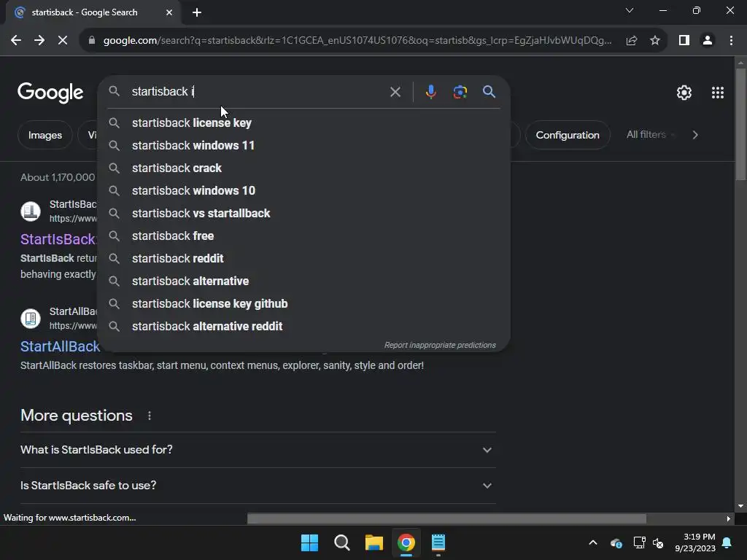Open a new browser tab
This screenshot has width=747, height=560.
point(197,12)
